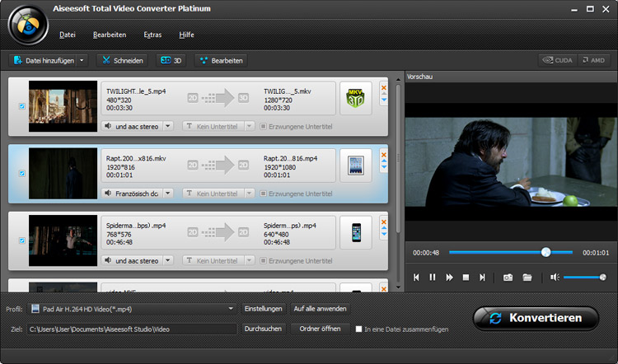The width and height of the screenshot is (618, 364).
Task: Click Datei hinzufügen to add file
Action: [x=44, y=61]
